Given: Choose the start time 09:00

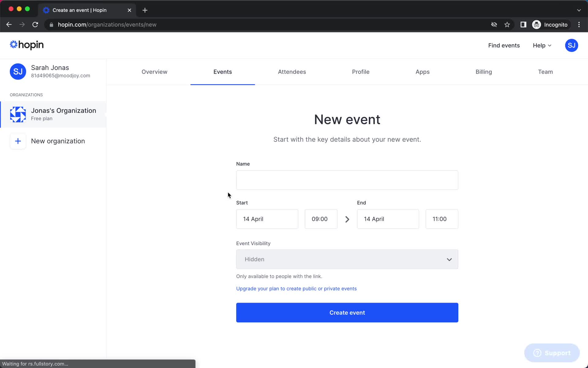Looking at the screenshot, I should [321, 219].
